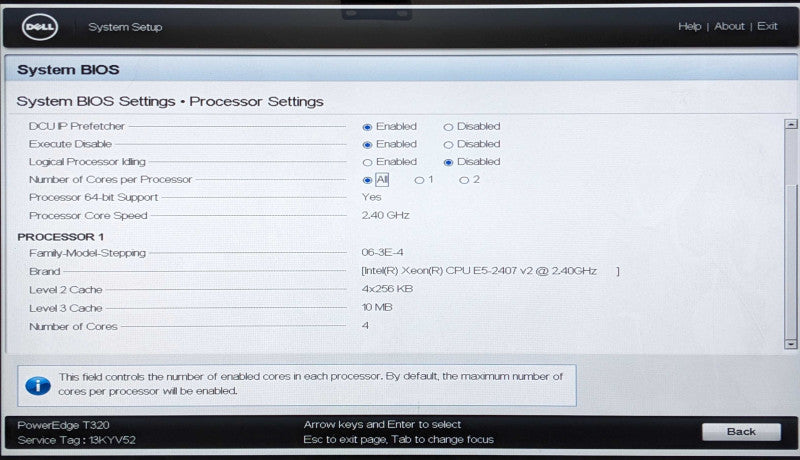Click the Level 2 Cache value 4x256 KB
The image size is (800, 460).
[x=387, y=289]
